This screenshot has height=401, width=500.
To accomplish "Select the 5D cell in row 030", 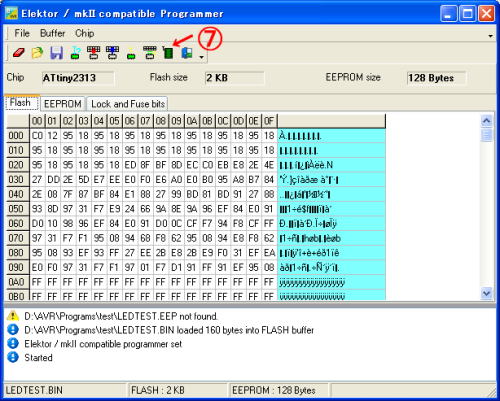I will (84, 180).
